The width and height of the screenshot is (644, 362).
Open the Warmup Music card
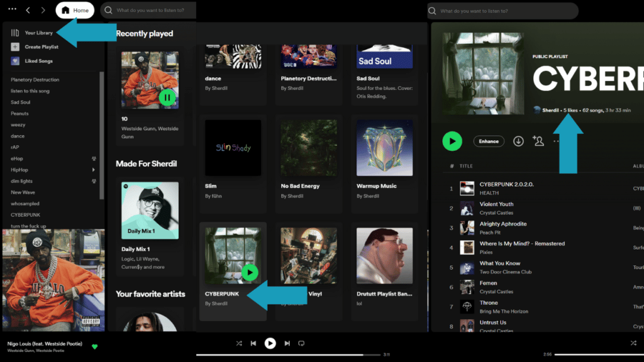384,163
